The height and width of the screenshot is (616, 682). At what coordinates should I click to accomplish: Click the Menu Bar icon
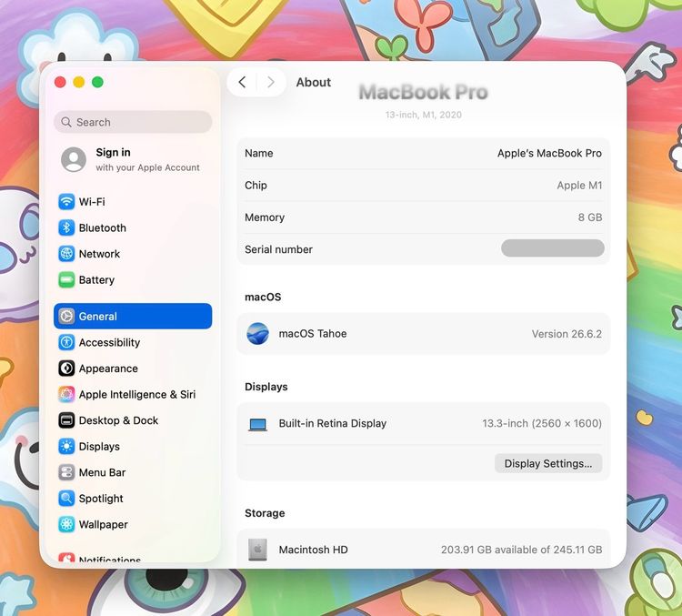tap(66, 472)
